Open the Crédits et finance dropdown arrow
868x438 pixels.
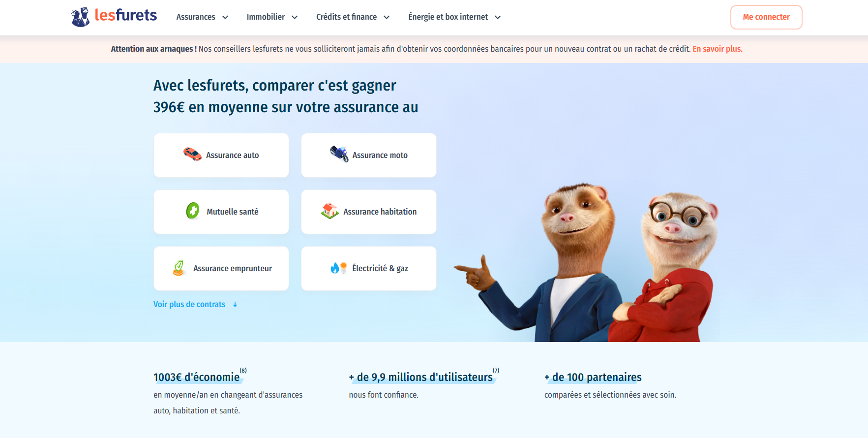(x=387, y=17)
